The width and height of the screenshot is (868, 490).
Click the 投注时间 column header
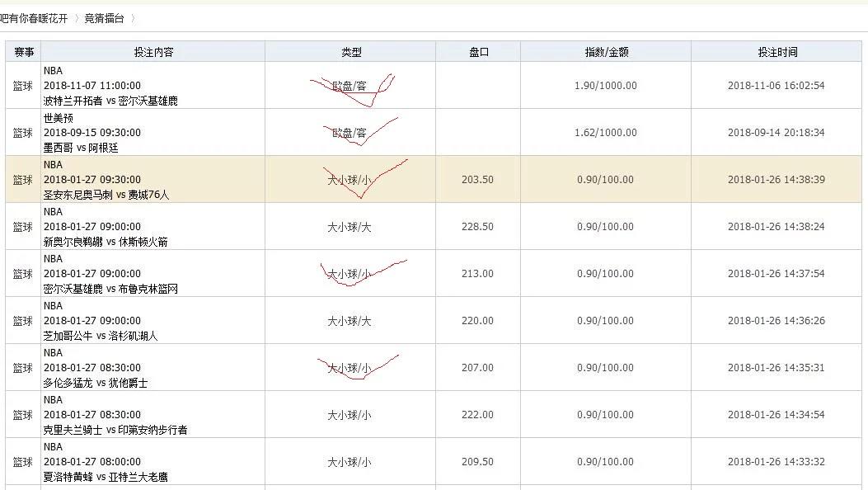pyautogui.click(x=777, y=52)
